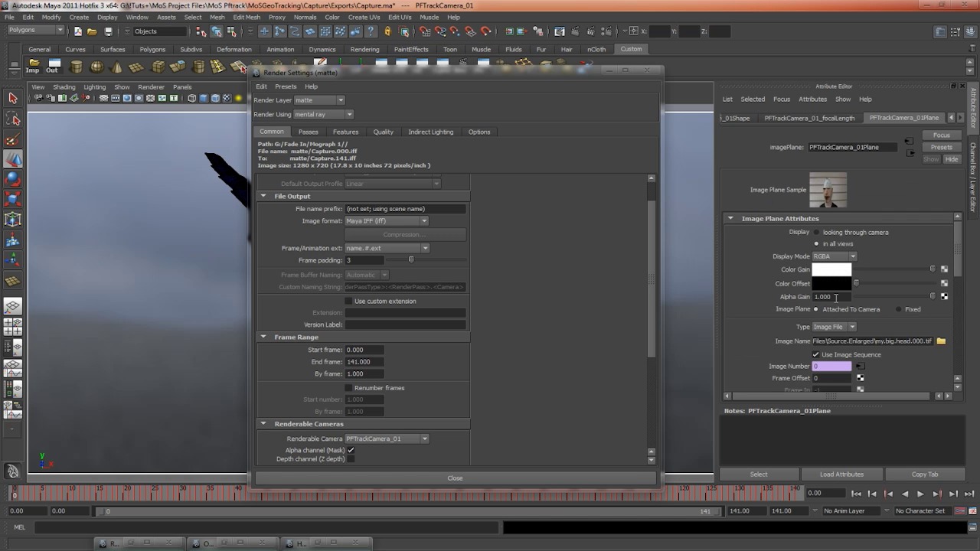The height and width of the screenshot is (551, 980).
Task: Select 'Fixed' image plane option
Action: pyautogui.click(x=898, y=309)
